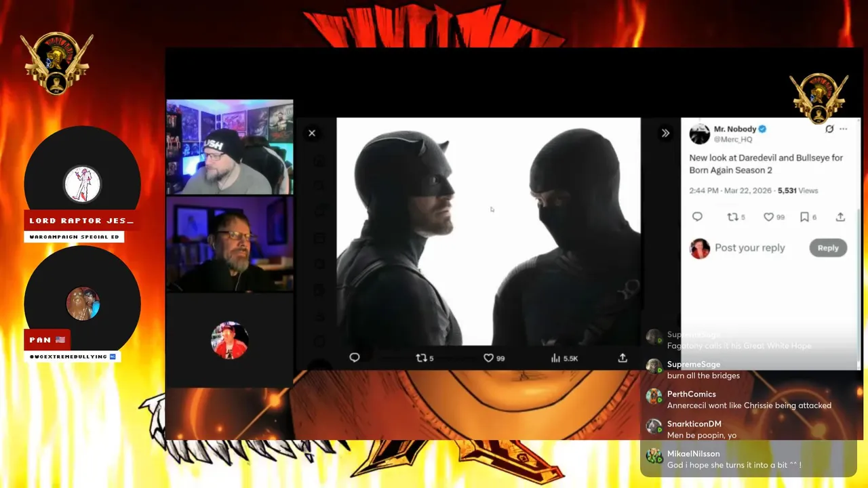The height and width of the screenshot is (488, 868).
Task: Click the PerthComics chat username
Action: pos(692,394)
